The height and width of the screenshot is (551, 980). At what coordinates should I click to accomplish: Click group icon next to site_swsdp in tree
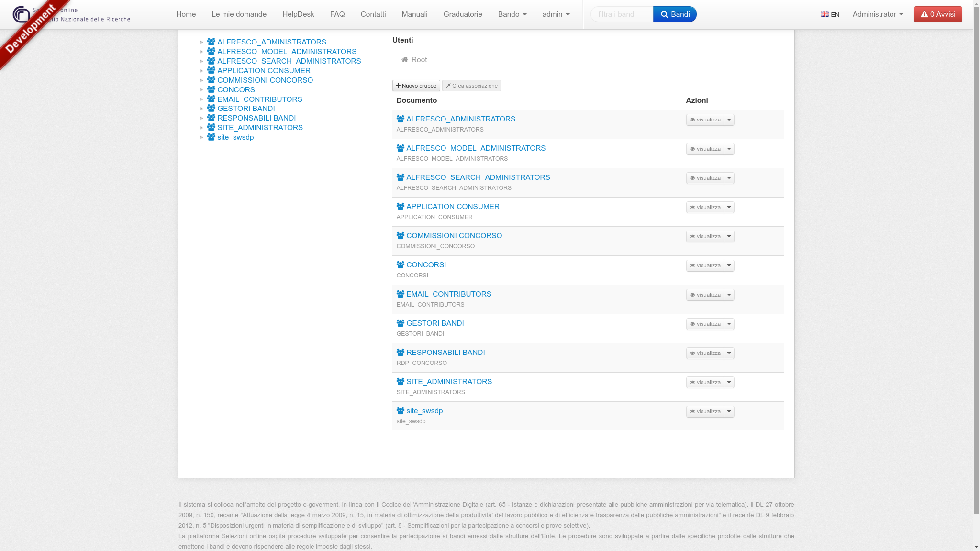click(211, 137)
